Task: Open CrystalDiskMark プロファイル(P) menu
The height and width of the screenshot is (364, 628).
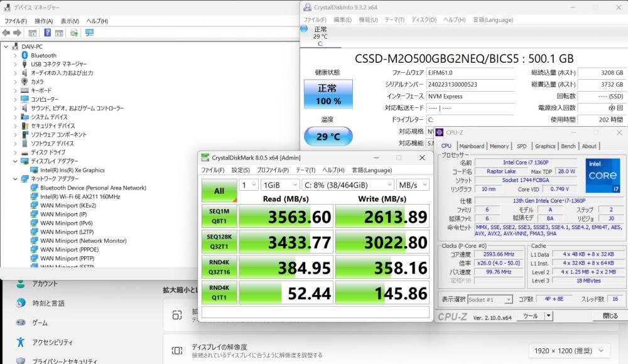Action: tap(273, 170)
